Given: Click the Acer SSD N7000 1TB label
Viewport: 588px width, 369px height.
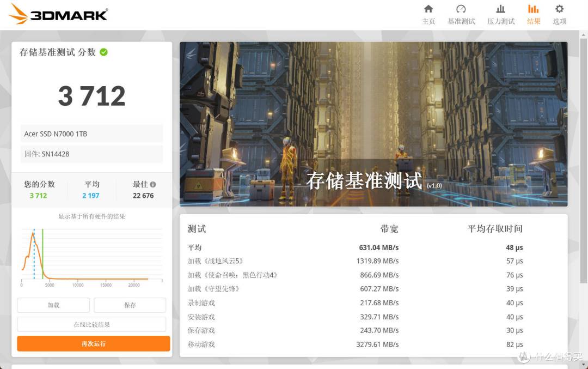Looking at the screenshot, I should [91, 134].
